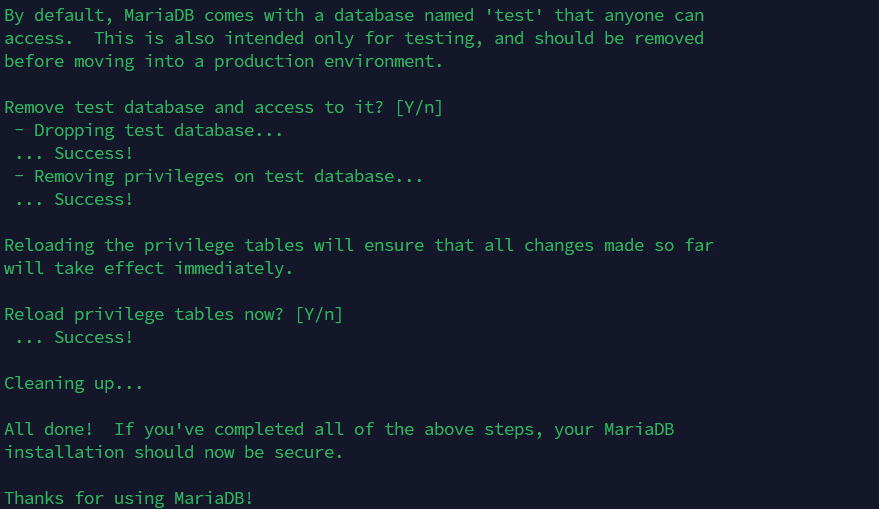The width and height of the screenshot is (879, 509).
Task: Click "installation should now be secure" text
Action: 173,452
